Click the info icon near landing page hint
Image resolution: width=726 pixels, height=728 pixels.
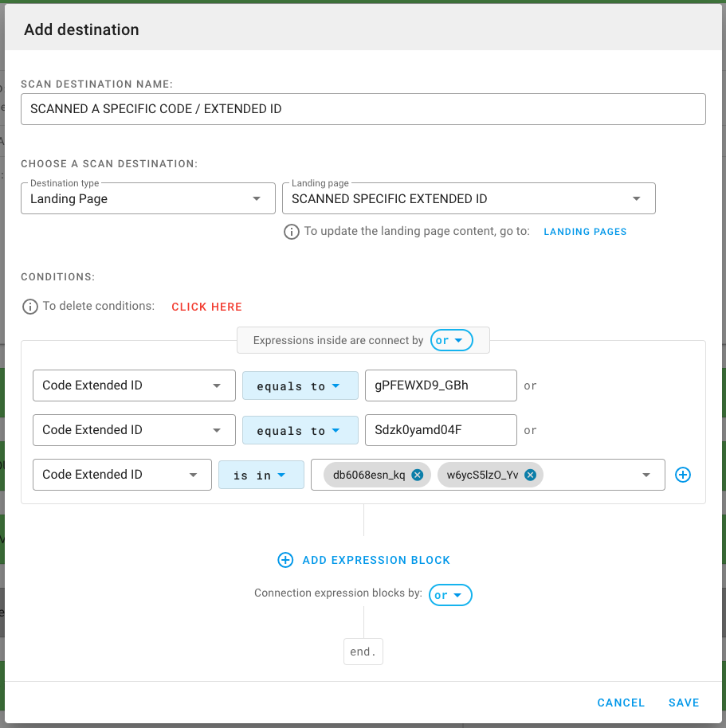[x=292, y=232]
